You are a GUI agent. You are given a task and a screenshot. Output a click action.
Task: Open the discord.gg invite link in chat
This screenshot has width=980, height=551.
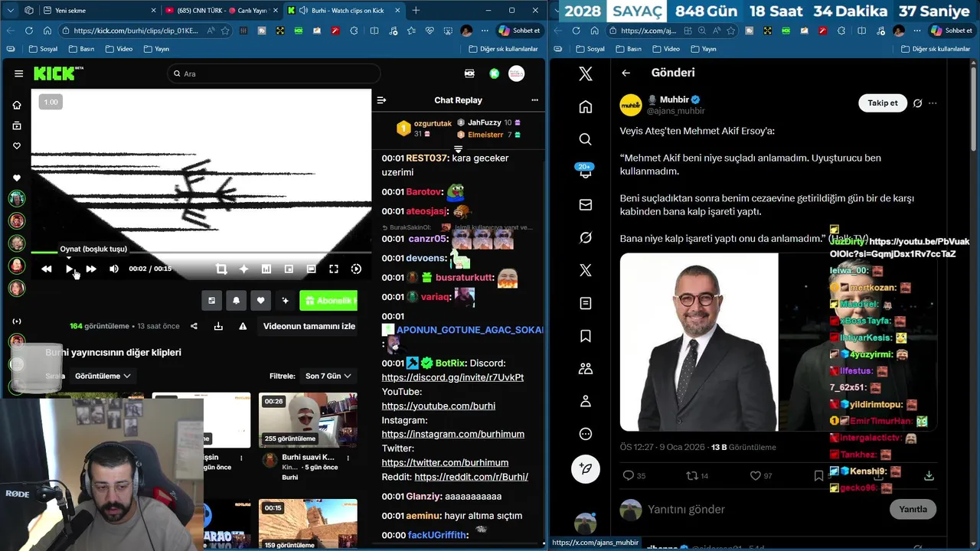452,377
